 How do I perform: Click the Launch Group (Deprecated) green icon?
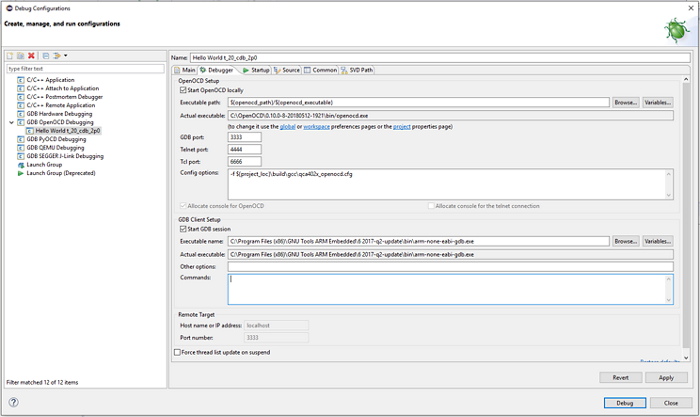(x=21, y=173)
